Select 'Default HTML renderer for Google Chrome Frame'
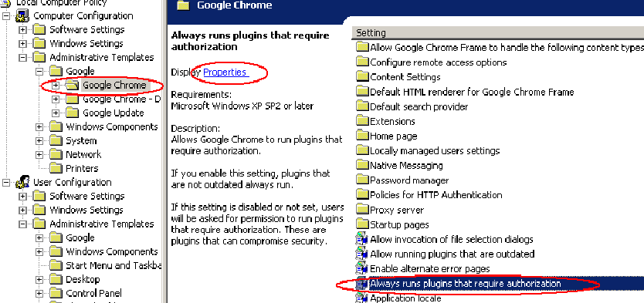Image resolution: width=644 pixels, height=303 pixels. coord(472,92)
